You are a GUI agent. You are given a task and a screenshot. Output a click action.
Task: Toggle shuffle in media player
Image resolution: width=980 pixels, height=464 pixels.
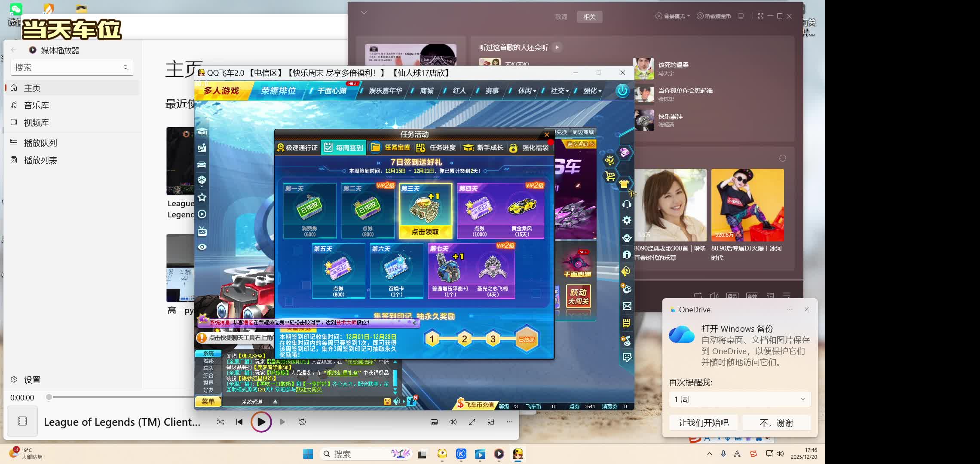(x=220, y=422)
